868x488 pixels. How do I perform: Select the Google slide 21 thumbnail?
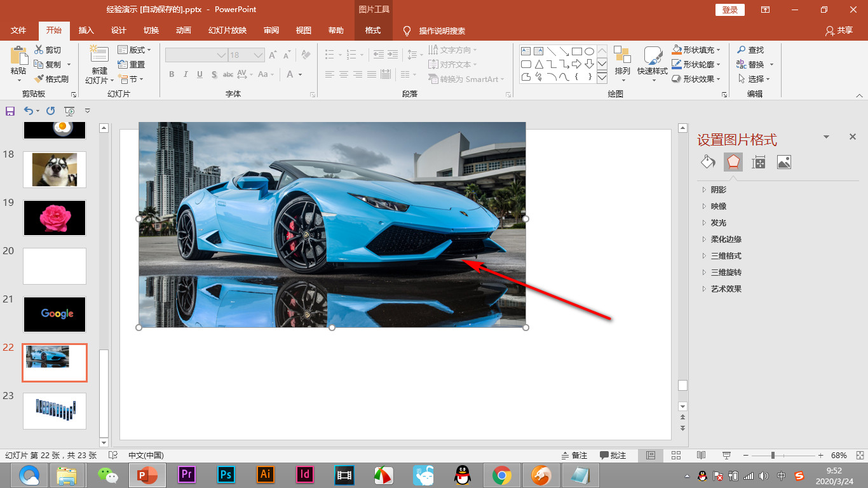(55, 314)
